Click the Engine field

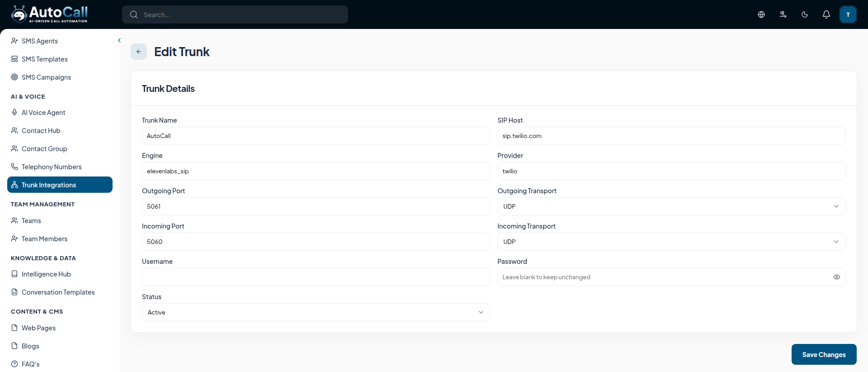point(316,171)
